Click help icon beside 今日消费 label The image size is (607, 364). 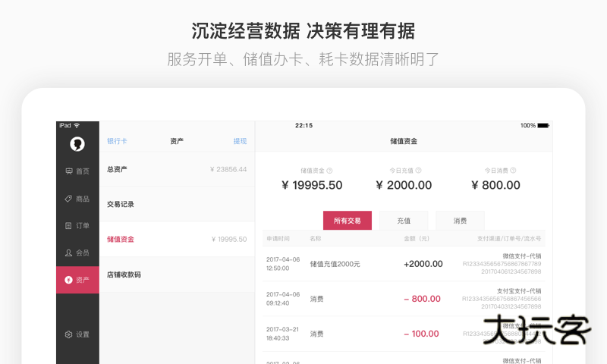[x=514, y=170]
